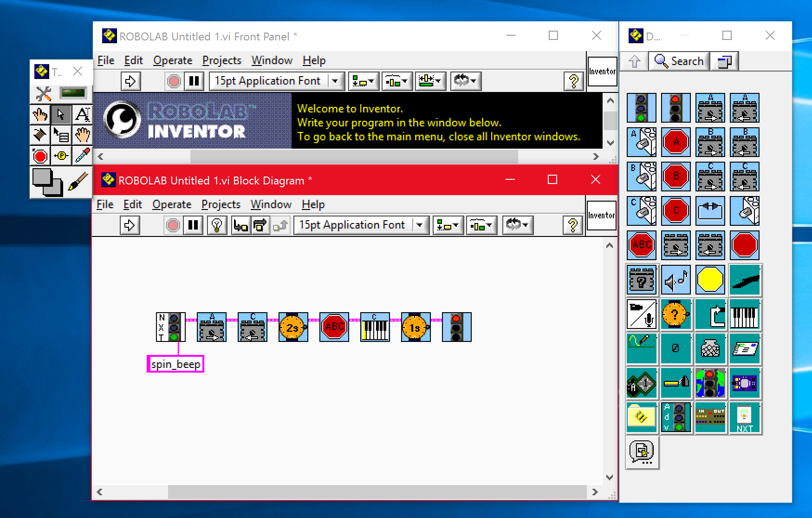Select the yellow octagon icon in palette
Image resolution: width=812 pixels, height=518 pixels.
coord(710,280)
